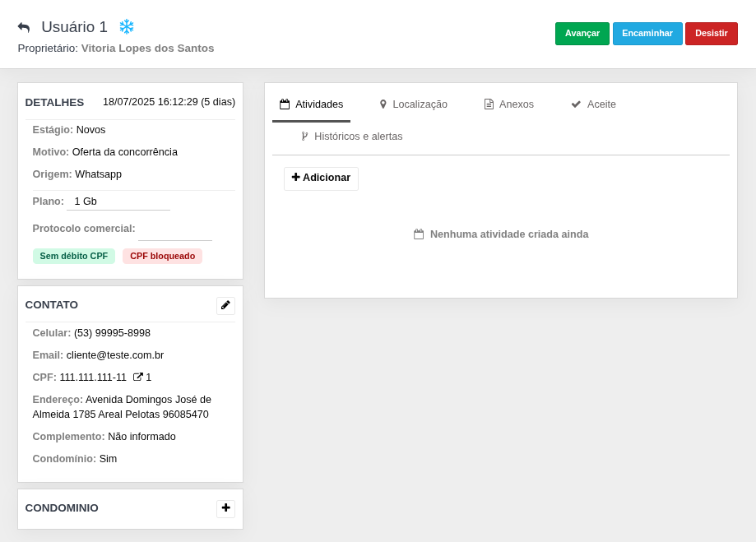Click the CPF bloqueado red badge

(162, 257)
